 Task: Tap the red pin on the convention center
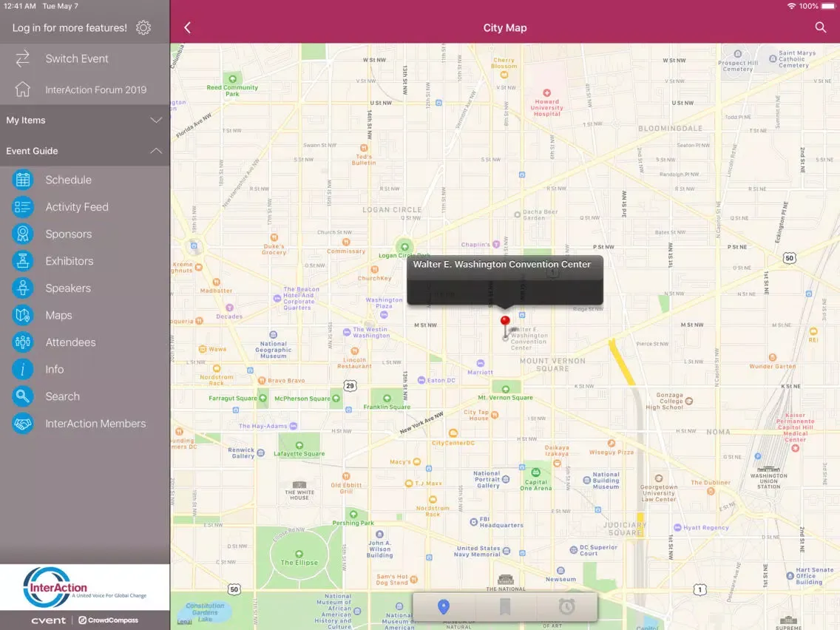coord(504,321)
